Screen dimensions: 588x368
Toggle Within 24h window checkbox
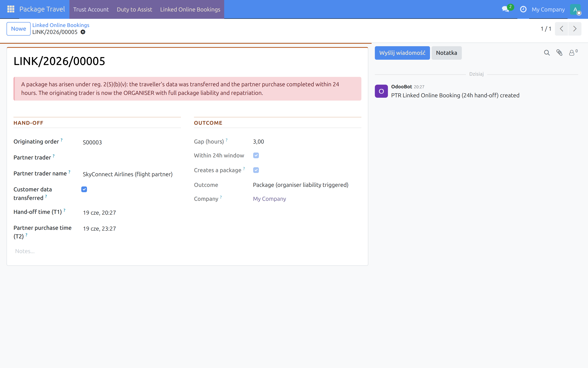pyautogui.click(x=256, y=156)
